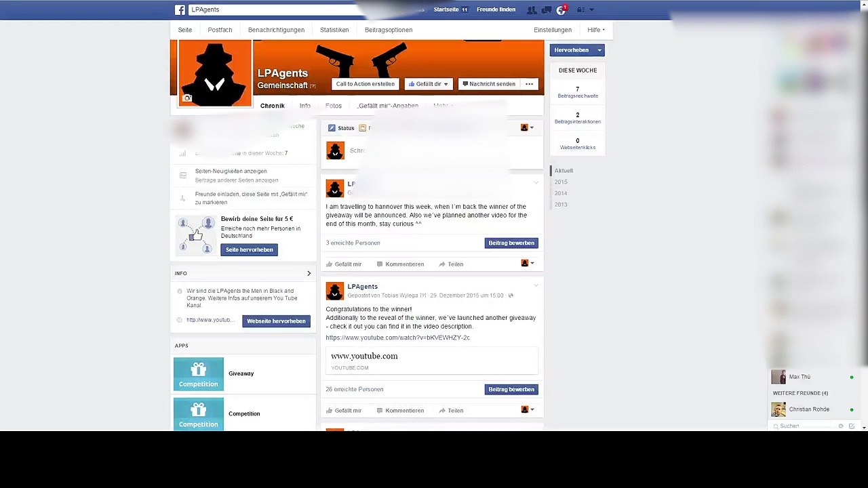Viewport: 868px width, 488px height.
Task: Open identity dropdown on giveaway winner post
Action: click(527, 409)
